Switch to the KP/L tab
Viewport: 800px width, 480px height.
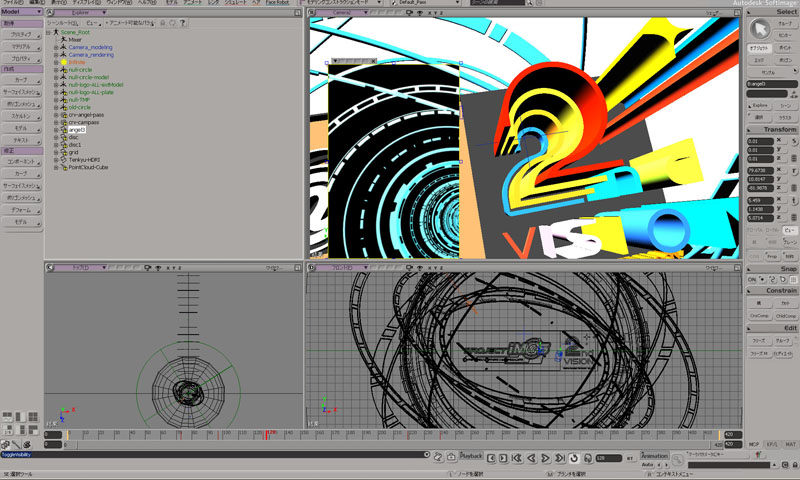[x=770, y=443]
